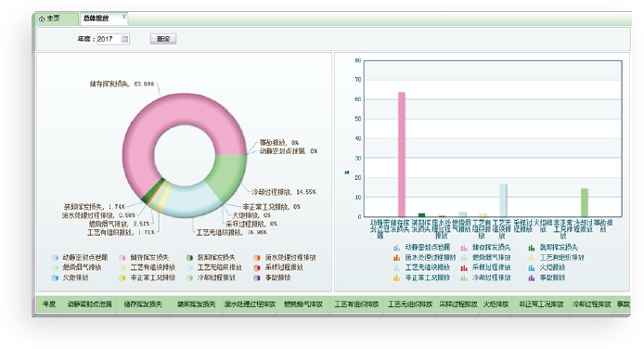Click the 查询 query button
644x349 pixels.
click(x=163, y=39)
